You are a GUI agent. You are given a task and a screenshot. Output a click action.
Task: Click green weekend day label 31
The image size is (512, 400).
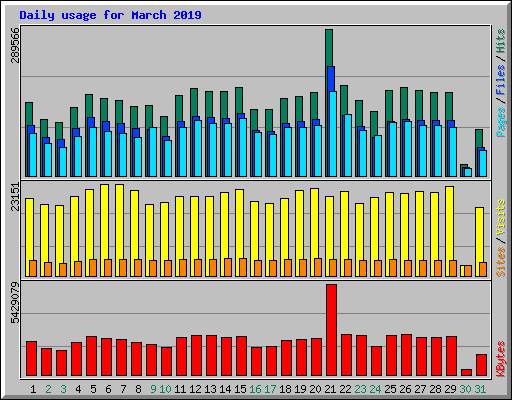pos(480,389)
